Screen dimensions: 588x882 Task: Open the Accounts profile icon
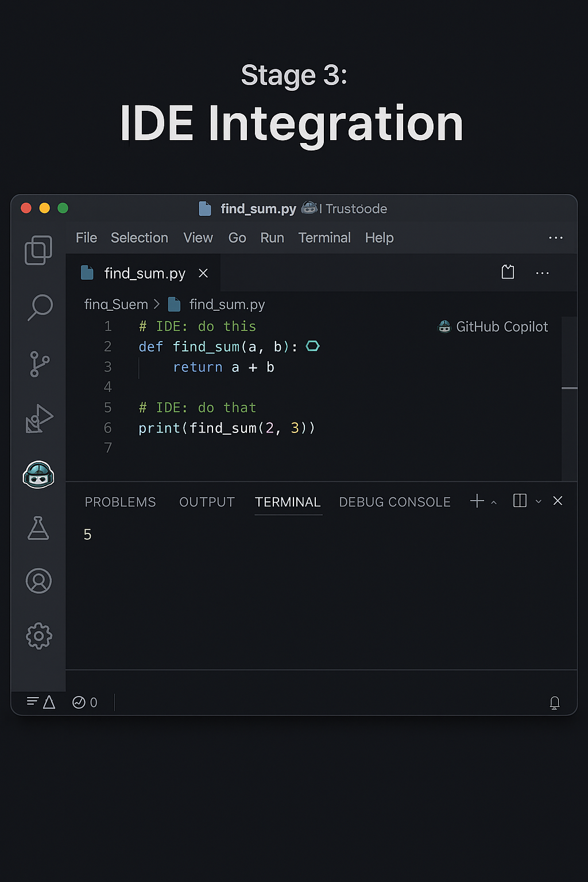38,581
